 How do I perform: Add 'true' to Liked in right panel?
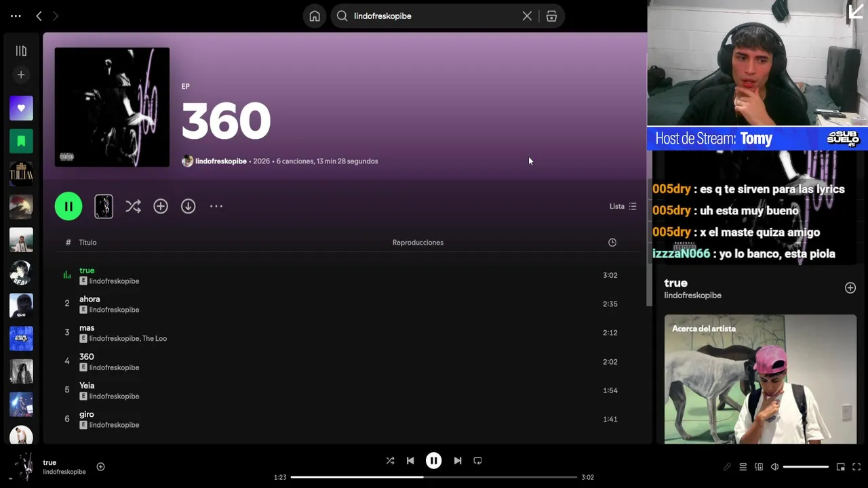click(850, 288)
